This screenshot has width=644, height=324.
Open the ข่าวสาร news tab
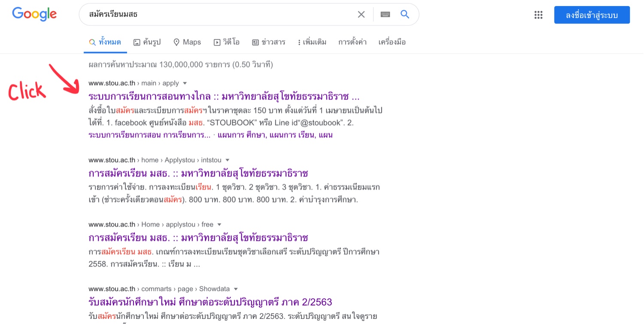[269, 42]
